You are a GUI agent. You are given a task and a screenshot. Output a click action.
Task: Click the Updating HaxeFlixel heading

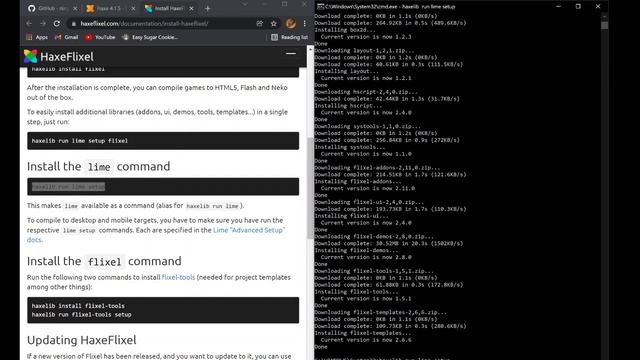tap(82, 340)
